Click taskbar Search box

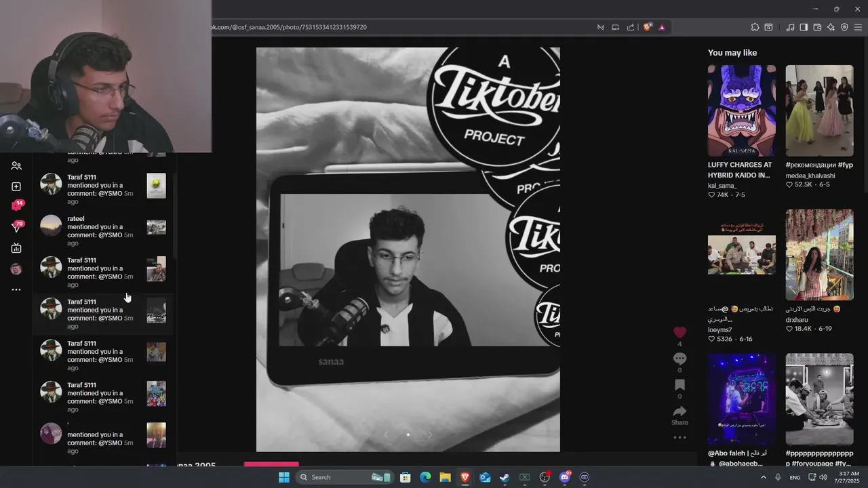point(346,477)
